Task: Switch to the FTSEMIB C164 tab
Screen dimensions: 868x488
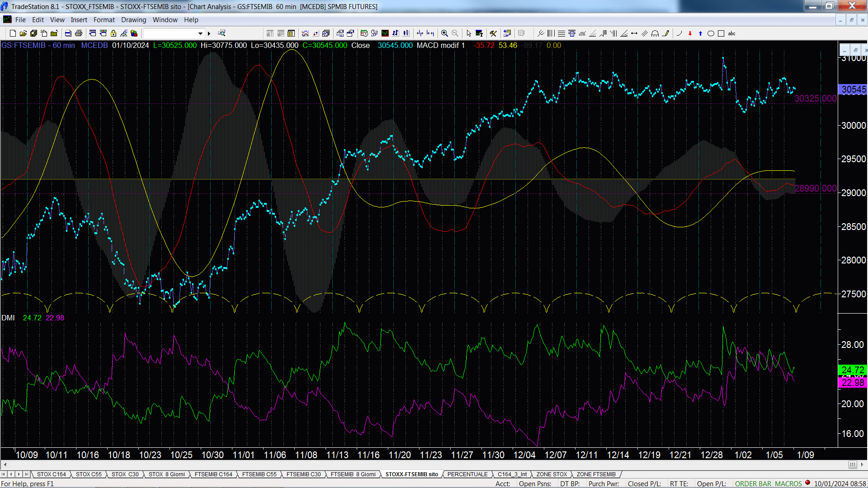Action: pos(213,474)
